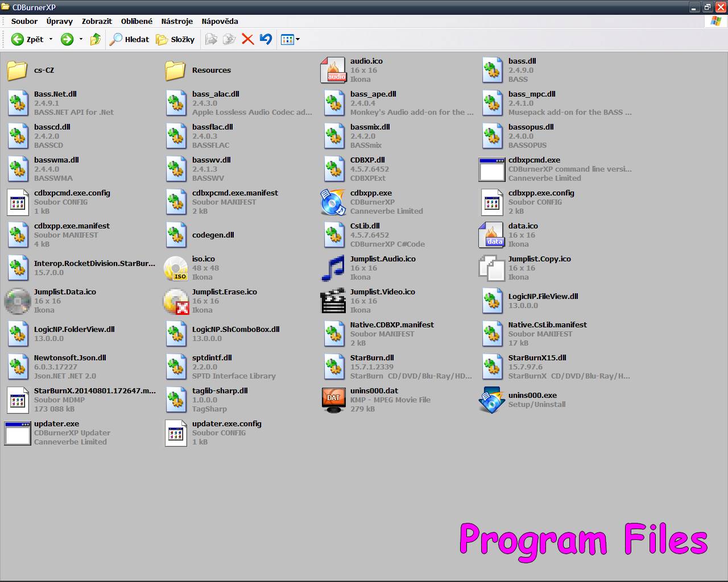Select the cdbxpcmd.exe.config file icon
728x582 pixels.
tap(17, 202)
